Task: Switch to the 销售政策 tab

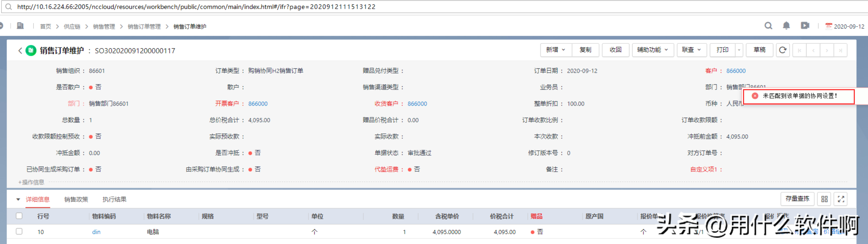Action: pos(76,199)
